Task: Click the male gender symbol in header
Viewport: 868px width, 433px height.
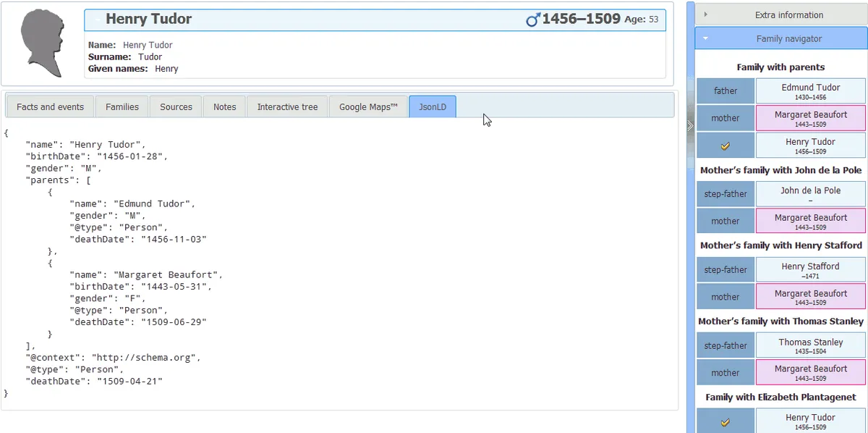Action: pyautogui.click(x=533, y=20)
